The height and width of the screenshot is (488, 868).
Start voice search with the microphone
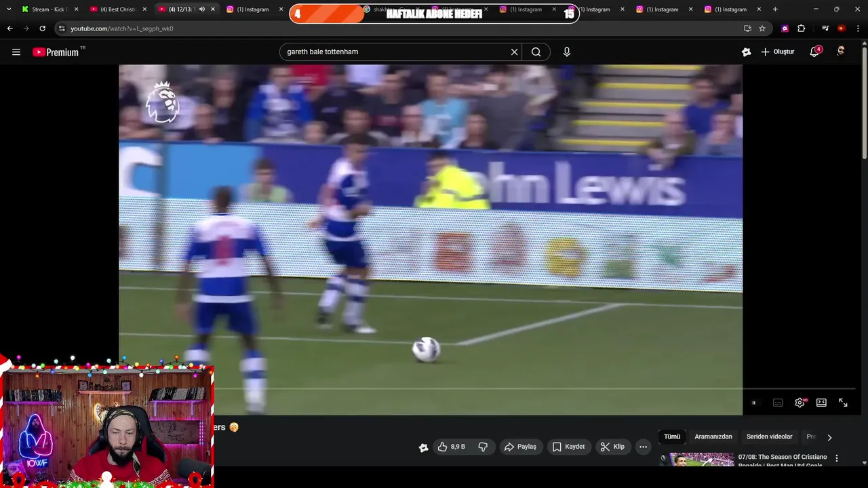coord(567,52)
